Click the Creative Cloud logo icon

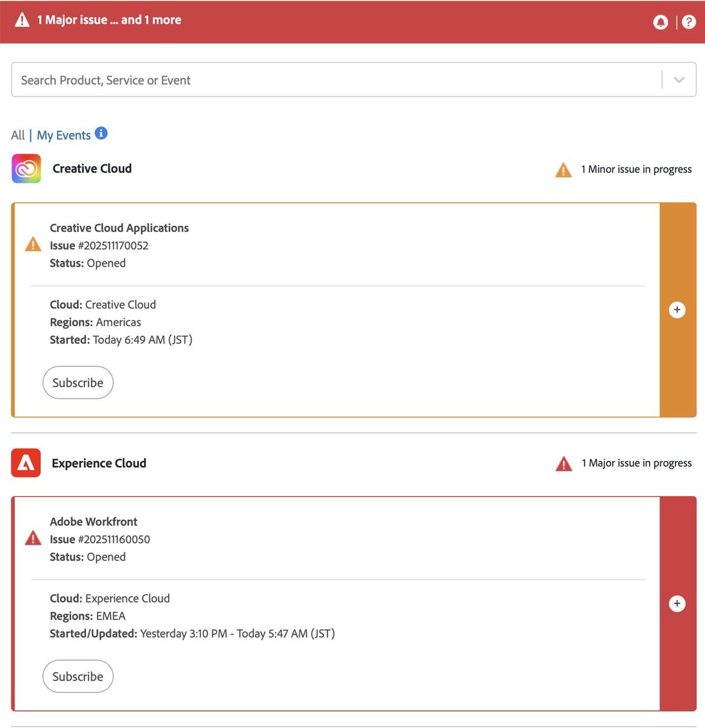[x=26, y=169]
